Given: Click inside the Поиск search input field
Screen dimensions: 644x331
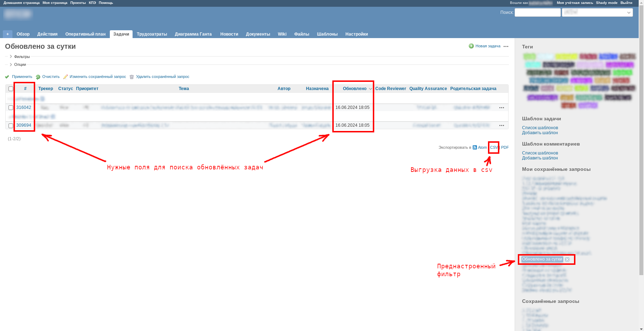Looking at the screenshot, I should [x=537, y=12].
